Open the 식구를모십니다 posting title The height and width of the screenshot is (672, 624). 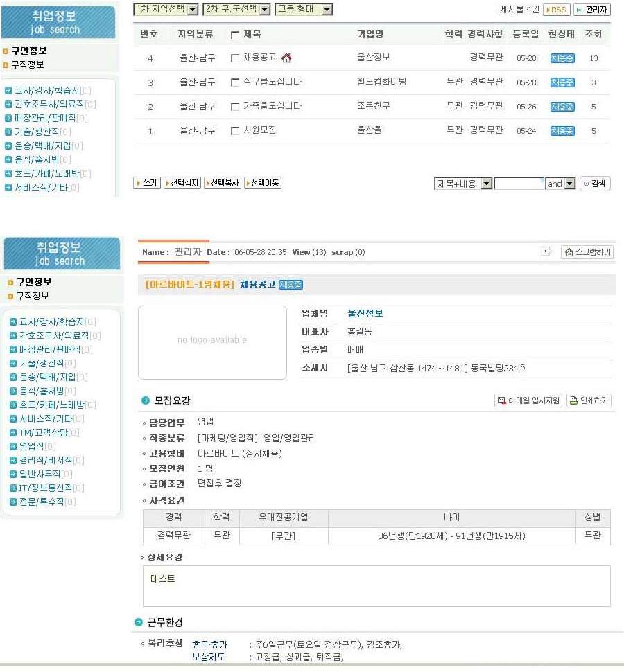click(272, 82)
